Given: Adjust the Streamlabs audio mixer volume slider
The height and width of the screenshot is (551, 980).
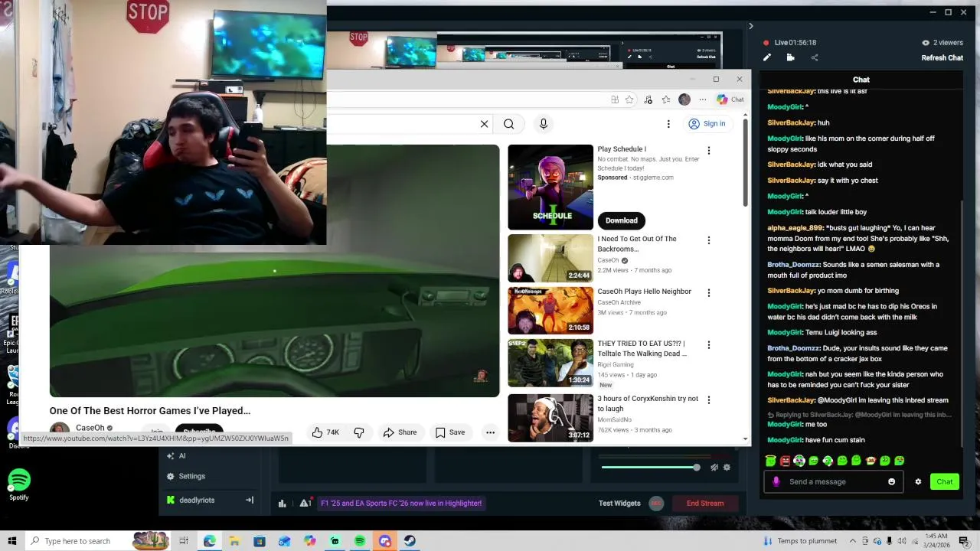Looking at the screenshot, I should 649,467.
